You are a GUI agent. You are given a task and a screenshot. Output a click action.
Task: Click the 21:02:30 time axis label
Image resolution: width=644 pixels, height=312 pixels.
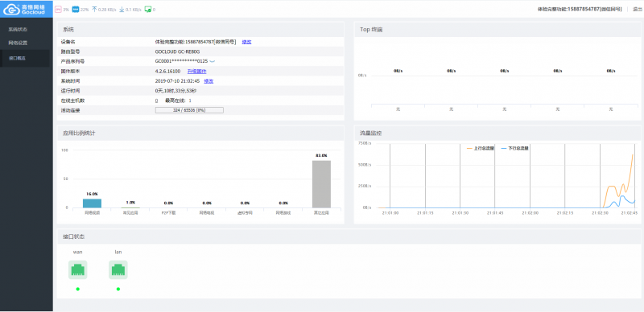coord(600,213)
